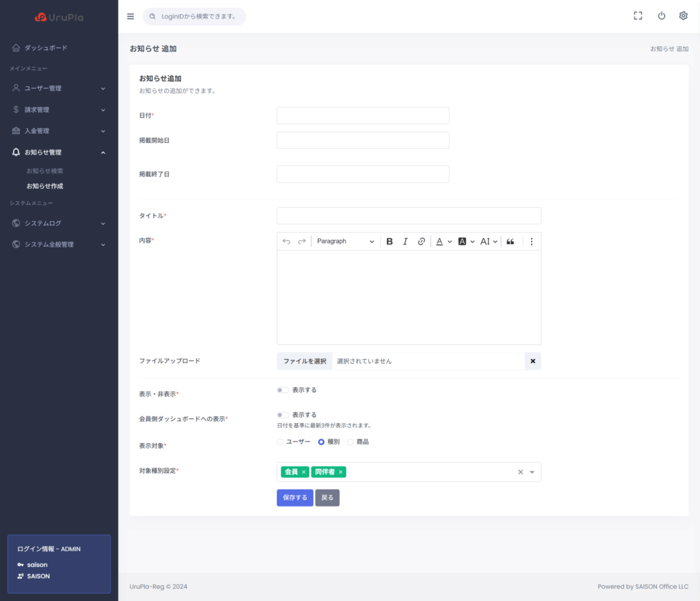Screen dimensions: 700x601
Task: Click the タイトル input field
Action: click(408, 216)
